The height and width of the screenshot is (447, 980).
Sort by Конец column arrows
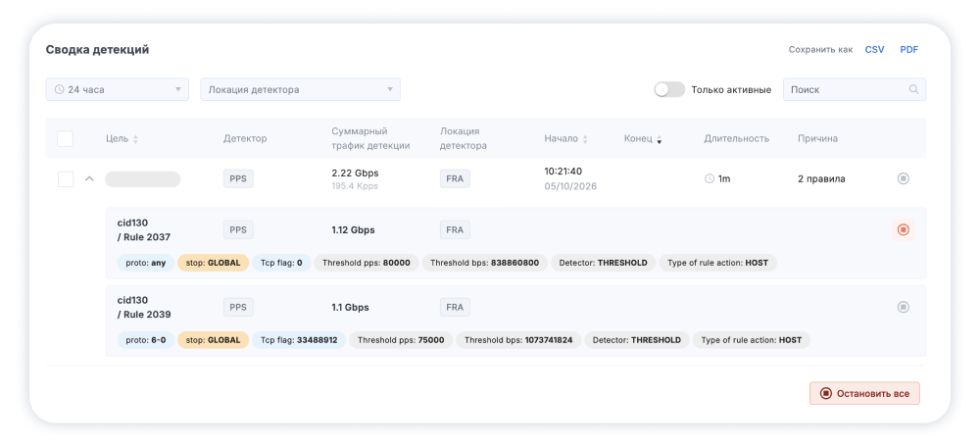pos(659,139)
